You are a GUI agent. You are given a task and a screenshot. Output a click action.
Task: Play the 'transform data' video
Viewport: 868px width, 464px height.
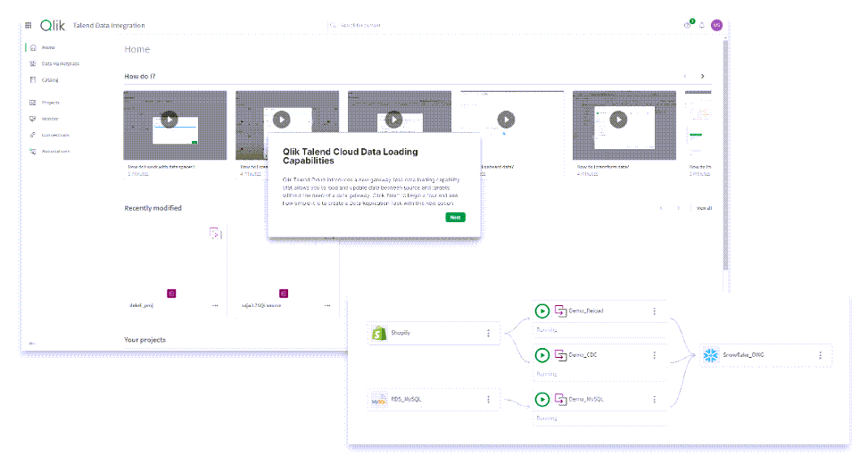coord(618,119)
